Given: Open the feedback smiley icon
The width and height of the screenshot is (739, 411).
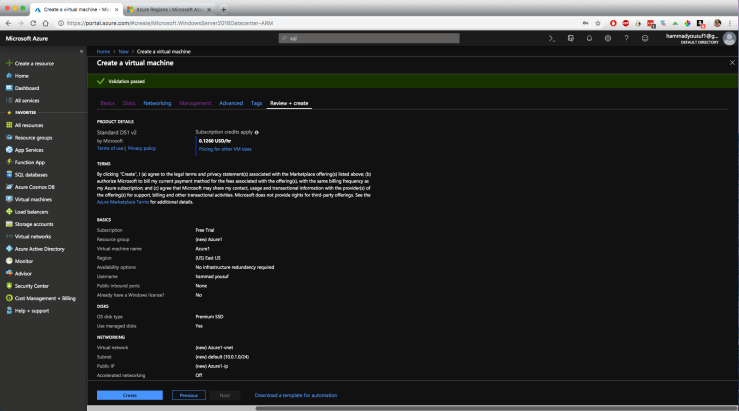Looking at the screenshot, I should pos(646,38).
